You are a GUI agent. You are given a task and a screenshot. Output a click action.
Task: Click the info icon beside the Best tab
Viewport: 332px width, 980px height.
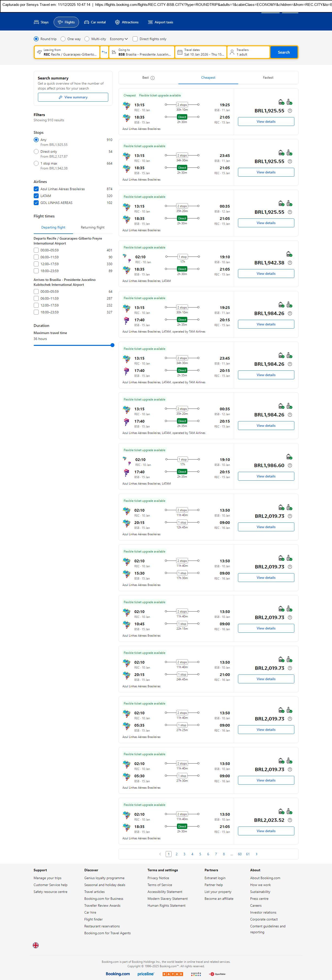click(153, 78)
